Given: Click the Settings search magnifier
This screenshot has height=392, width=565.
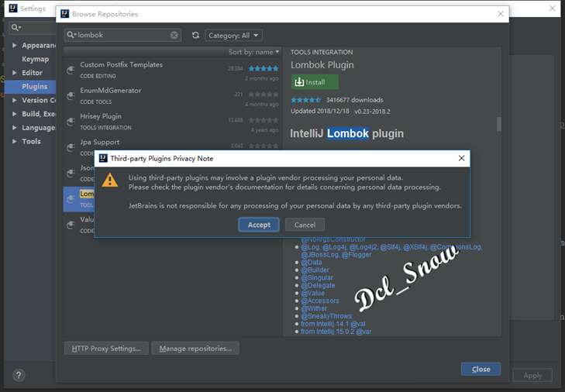Looking at the screenshot, I should pyautogui.click(x=16, y=27).
